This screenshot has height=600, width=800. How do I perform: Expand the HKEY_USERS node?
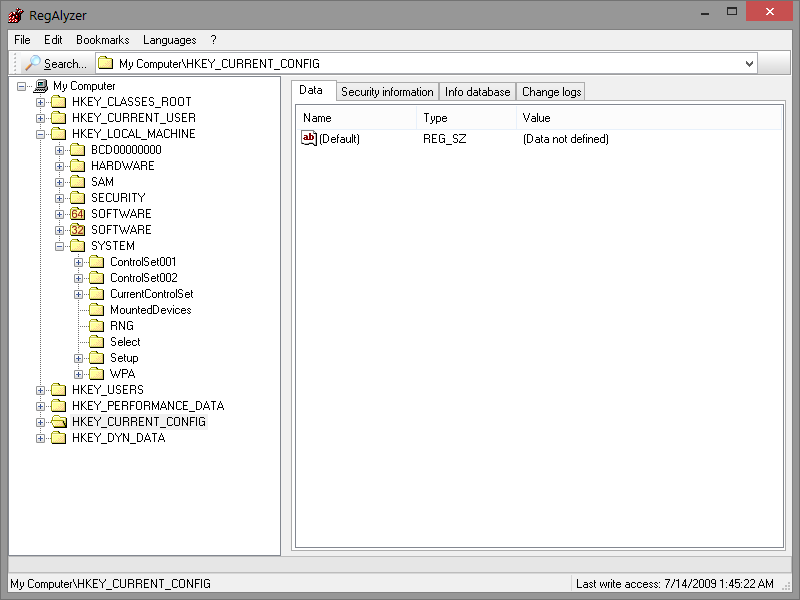[x=40, y=390]
